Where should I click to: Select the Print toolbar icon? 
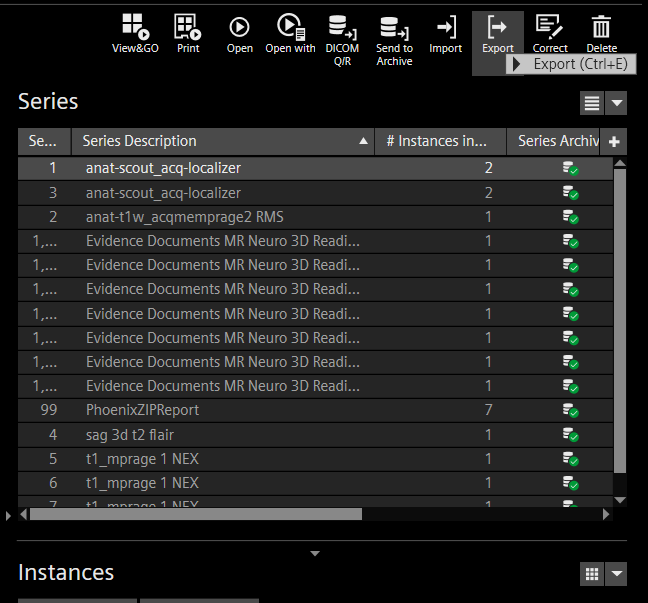coord(188,26)
